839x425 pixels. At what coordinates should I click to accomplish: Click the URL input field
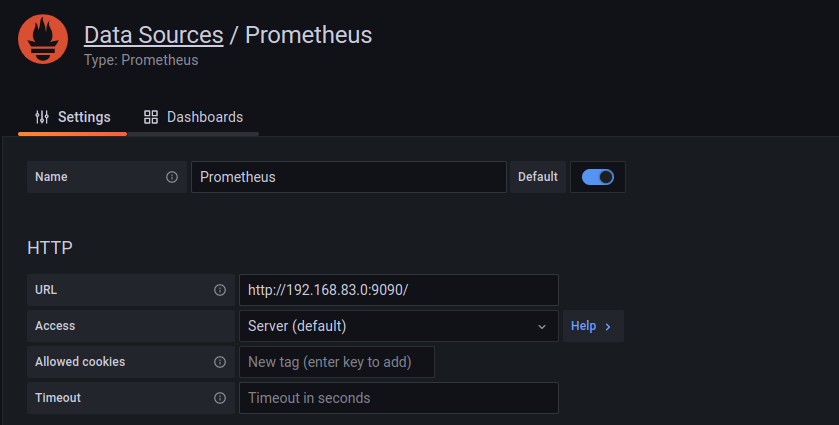[399, 290]
